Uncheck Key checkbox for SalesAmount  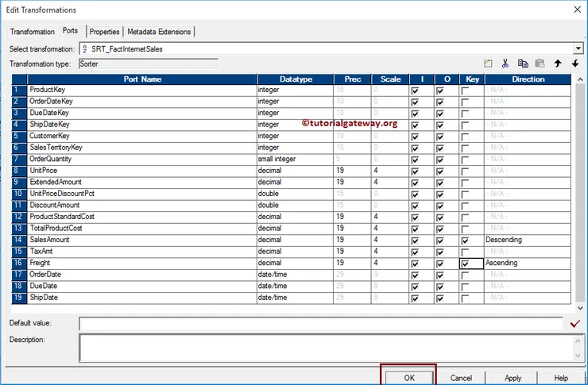coord(465,241)
